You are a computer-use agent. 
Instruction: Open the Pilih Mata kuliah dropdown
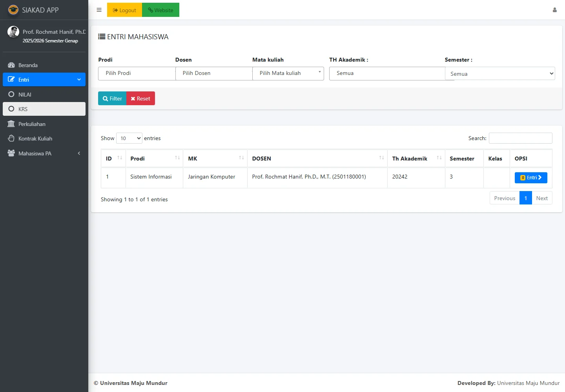tap(288, 73)
